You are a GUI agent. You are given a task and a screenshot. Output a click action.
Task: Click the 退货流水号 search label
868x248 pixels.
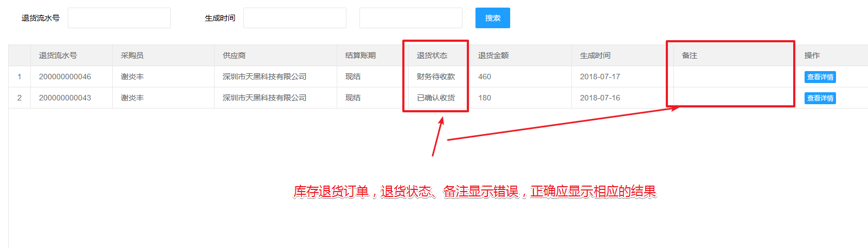click(41, 18)
